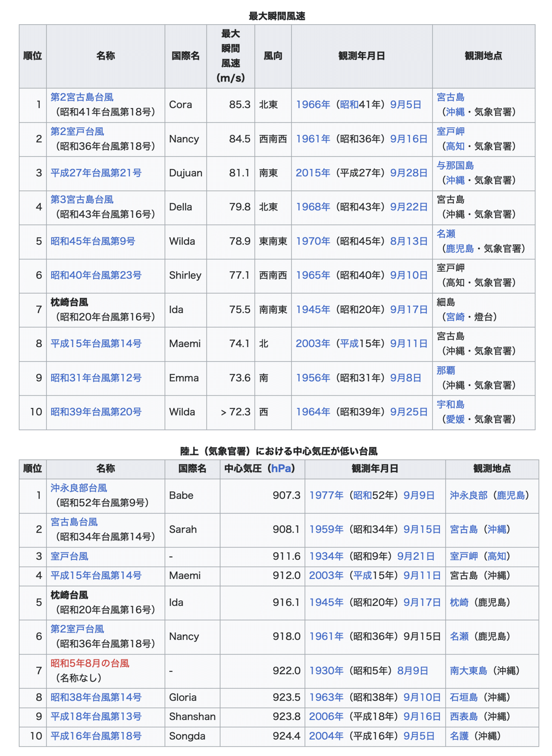
Task: Open the 南大東島 location link
Action: [469, 671]
